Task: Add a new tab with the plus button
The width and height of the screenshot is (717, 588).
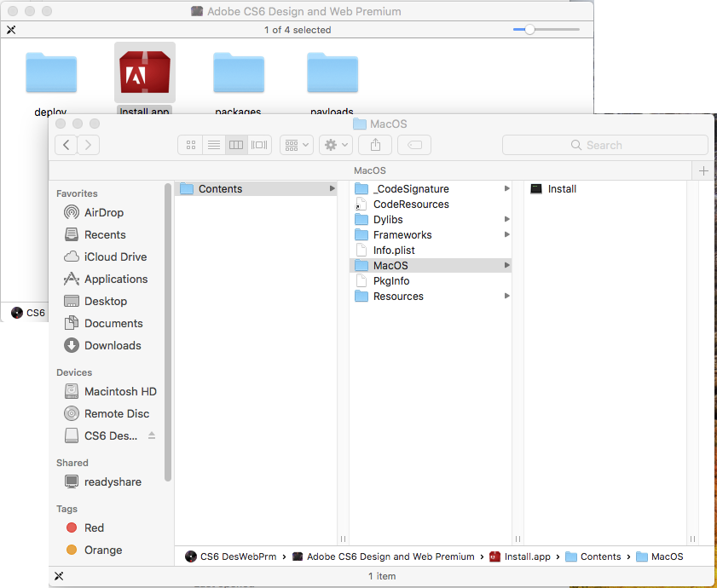Action: [x=703, y=170]
